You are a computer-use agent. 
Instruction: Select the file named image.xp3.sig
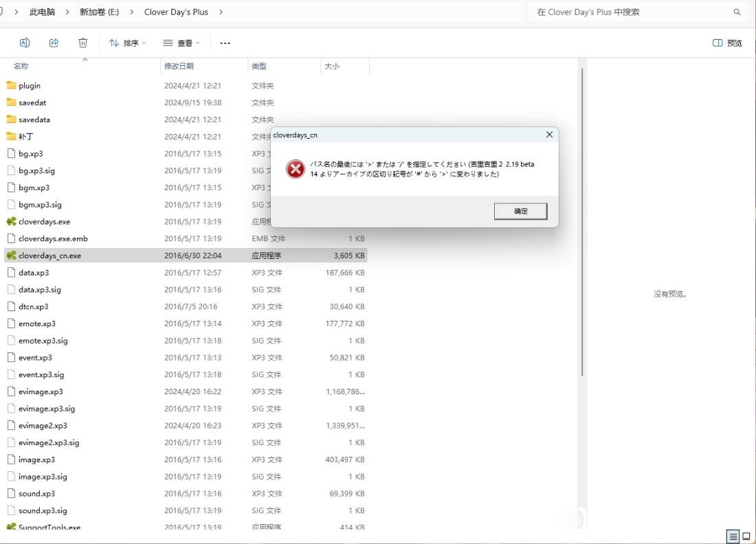click(43, 477)
